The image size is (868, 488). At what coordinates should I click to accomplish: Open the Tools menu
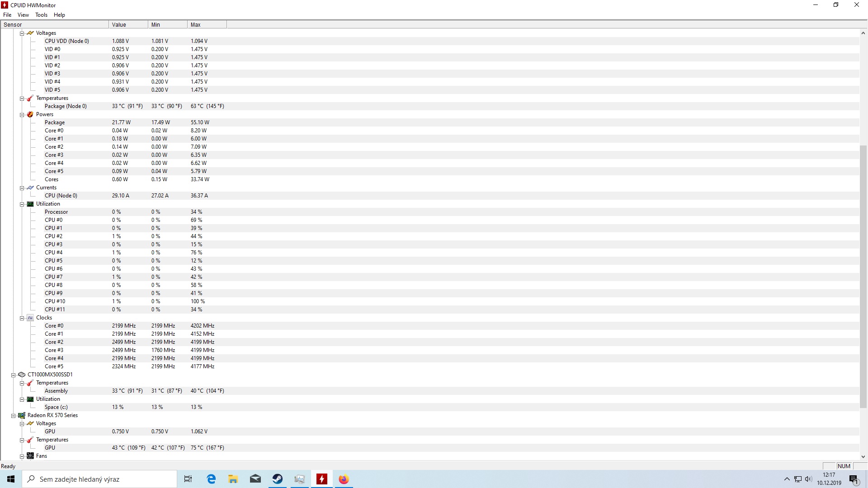tap(41, 15)
